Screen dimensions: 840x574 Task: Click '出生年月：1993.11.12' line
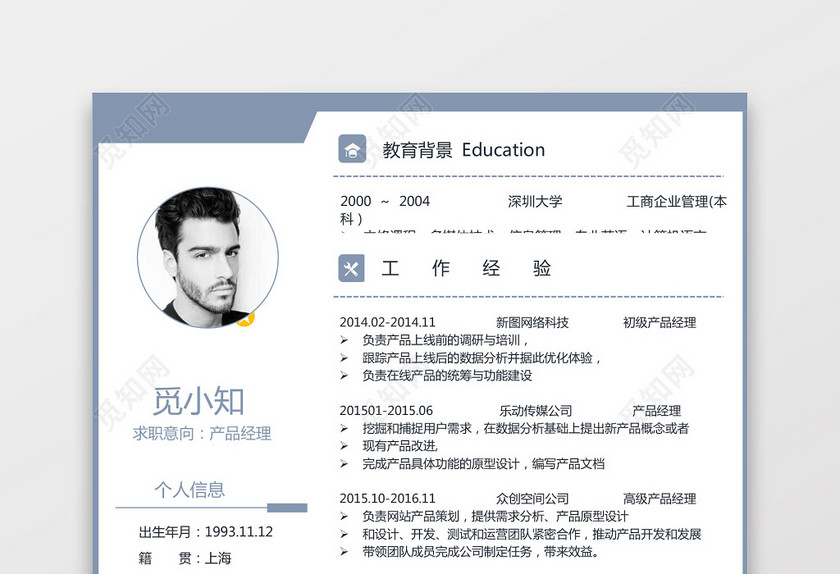coord(206,532)
